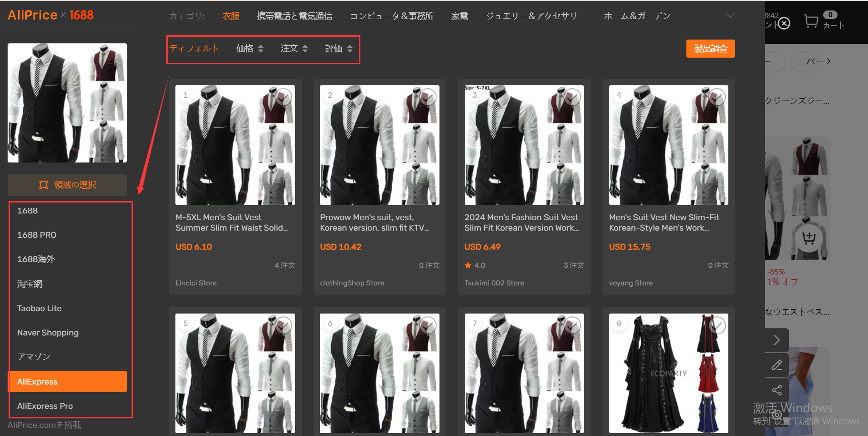Click the USD 6.10 price
Viewport: 868px width, 436px height.
[x=194, y=247]
